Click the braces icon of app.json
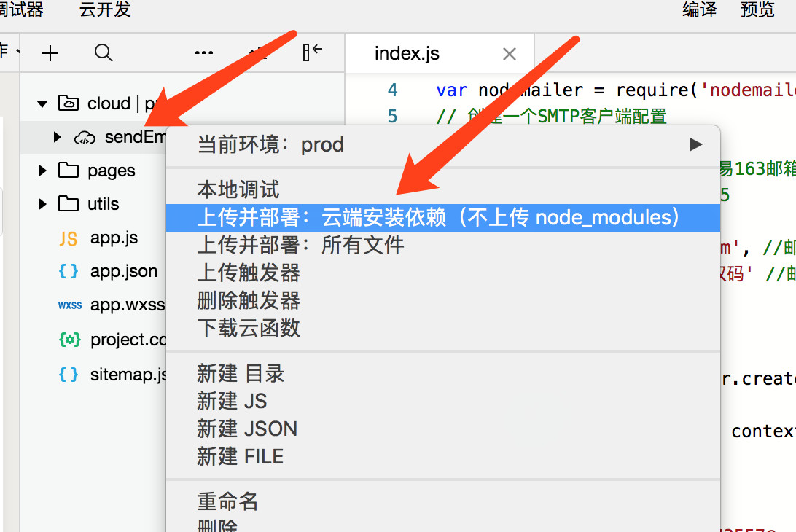This screenshot has width=796, height=532. tap(69, 271)
